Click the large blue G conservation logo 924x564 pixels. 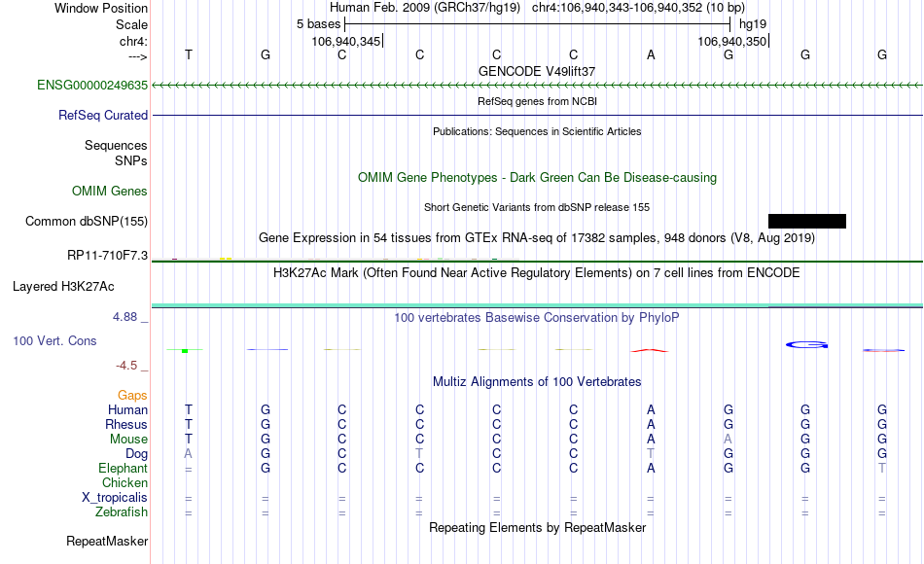[x=806, y=345]
